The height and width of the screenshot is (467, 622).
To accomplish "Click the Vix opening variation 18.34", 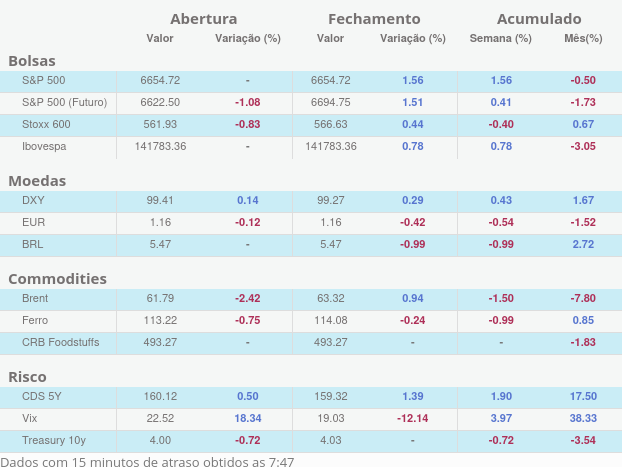I will [x=247, y=418].
